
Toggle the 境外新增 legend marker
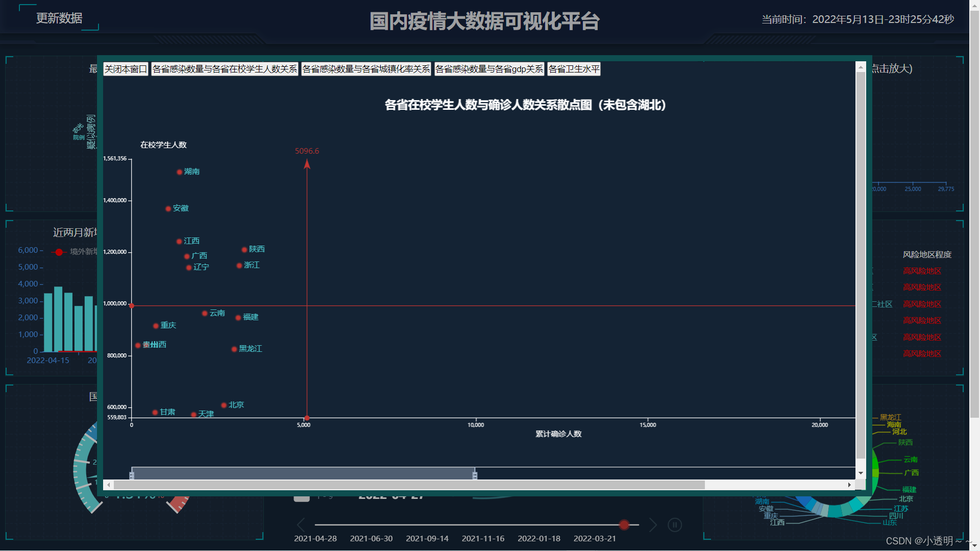[x=59, y=252]
